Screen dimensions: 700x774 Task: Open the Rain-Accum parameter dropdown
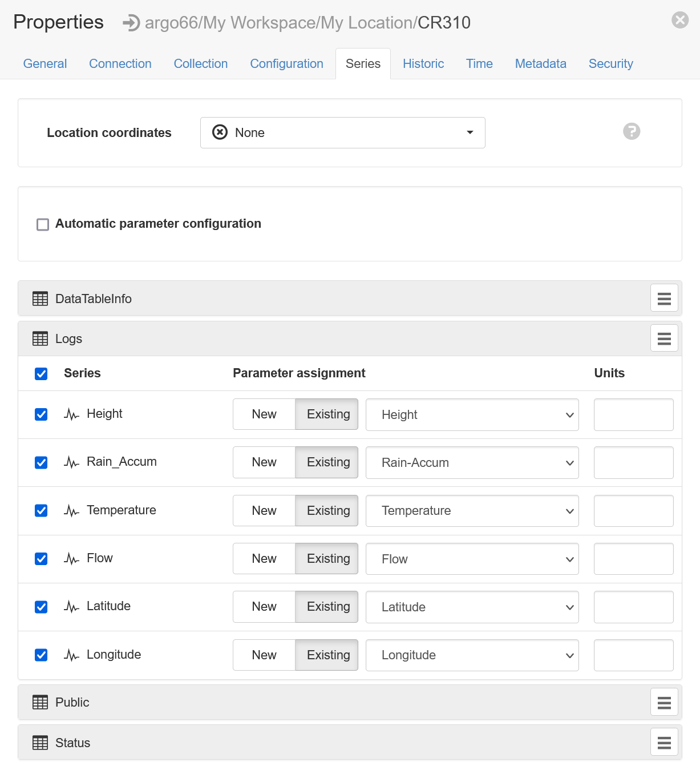[472, 462]
